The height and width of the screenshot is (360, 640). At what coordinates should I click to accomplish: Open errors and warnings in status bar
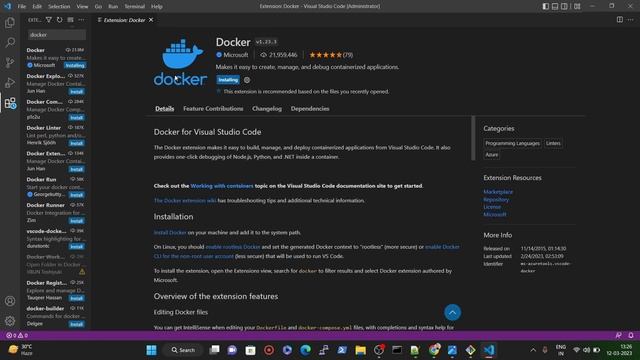17,335
